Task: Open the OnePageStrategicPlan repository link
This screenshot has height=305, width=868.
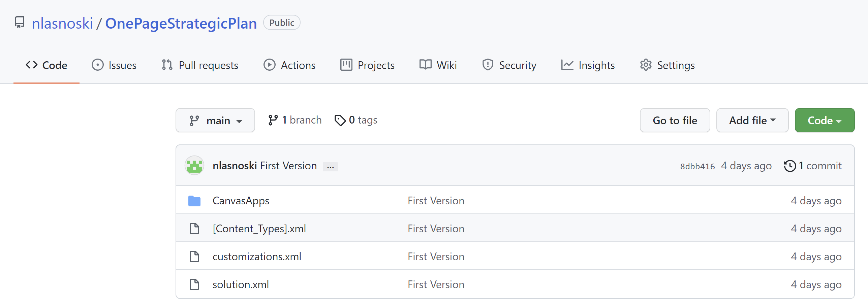Action: point(181,23)
